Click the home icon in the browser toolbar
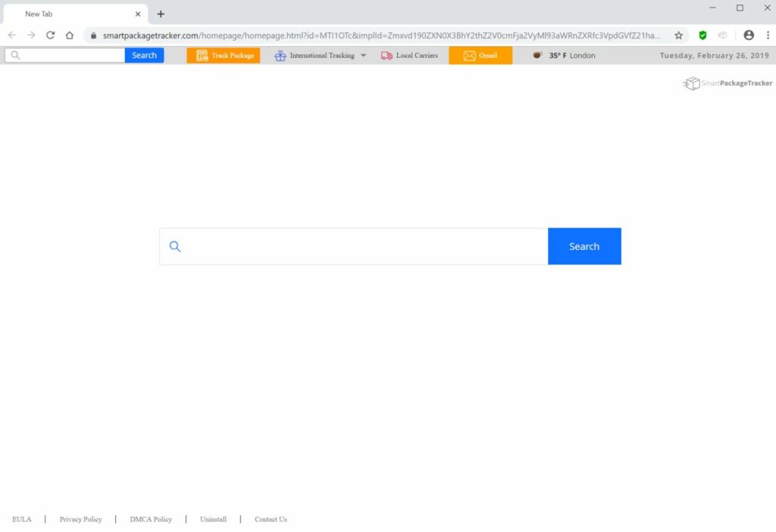 69,35
